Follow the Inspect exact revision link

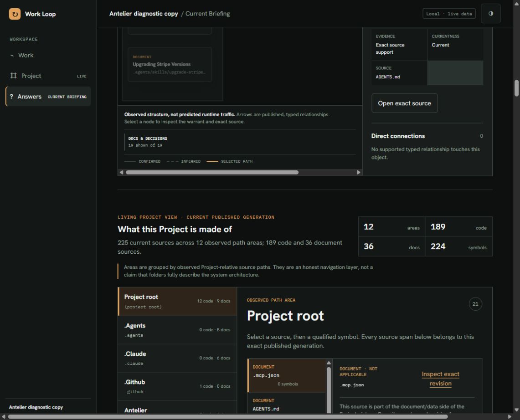tap(440, 379)
